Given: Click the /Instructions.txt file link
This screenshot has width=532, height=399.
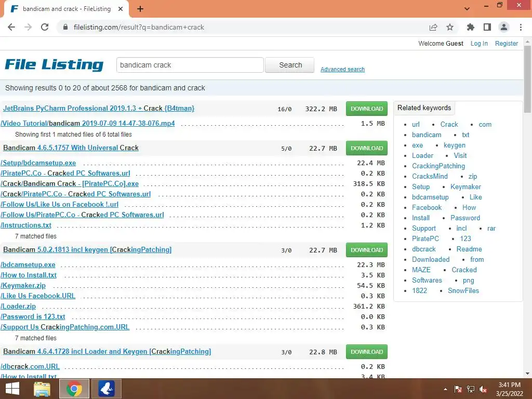Looking at the screenshot, I should pyautogui.click(x=26, y=225).
